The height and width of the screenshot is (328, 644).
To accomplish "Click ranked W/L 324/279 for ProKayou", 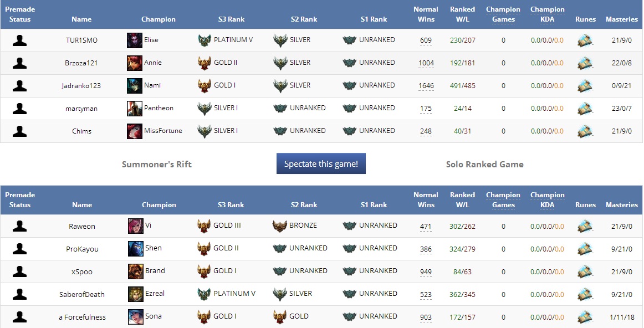I will 463,249.
